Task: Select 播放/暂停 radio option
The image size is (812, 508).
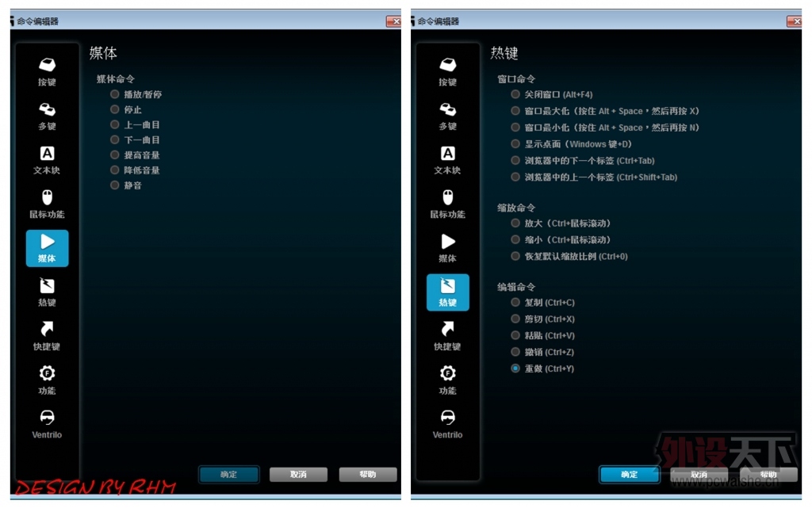Action: (x=115, y=94)
